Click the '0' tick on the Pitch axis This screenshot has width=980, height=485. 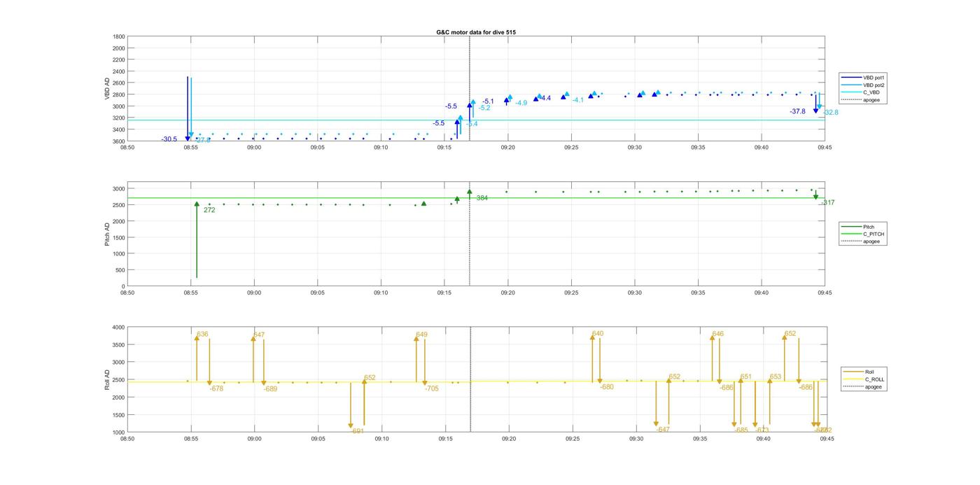click(x=124, y=286)
